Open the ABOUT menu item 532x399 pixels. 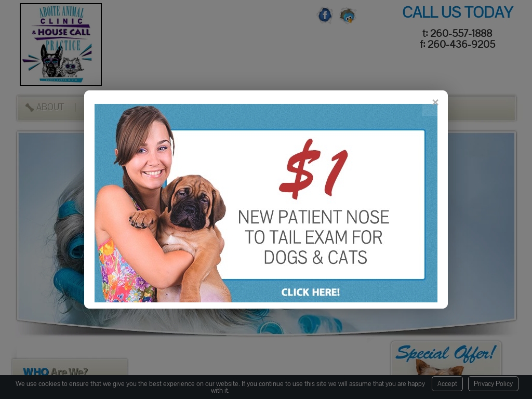pos(50,107)
